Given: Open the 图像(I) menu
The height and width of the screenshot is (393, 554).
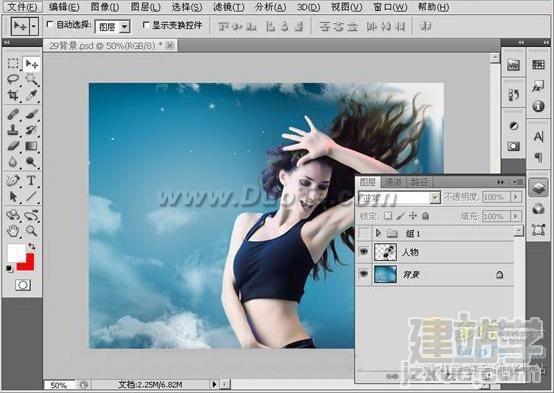Looking at the screenshot, I should tap(105, 7).
